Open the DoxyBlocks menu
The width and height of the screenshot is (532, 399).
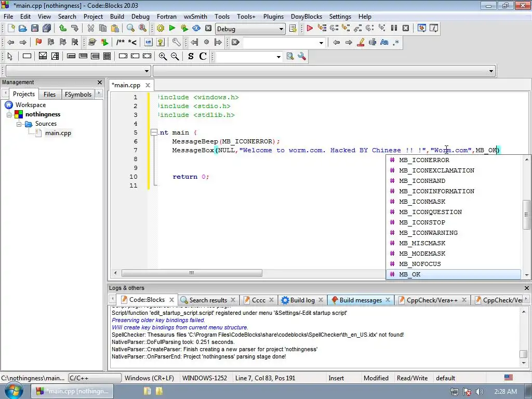click(307, 16)
